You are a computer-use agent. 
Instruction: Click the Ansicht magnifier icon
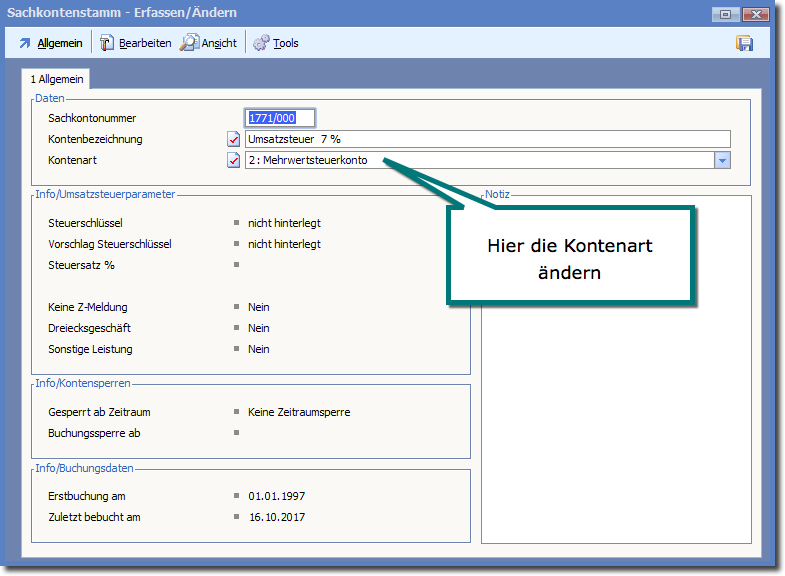189,43
